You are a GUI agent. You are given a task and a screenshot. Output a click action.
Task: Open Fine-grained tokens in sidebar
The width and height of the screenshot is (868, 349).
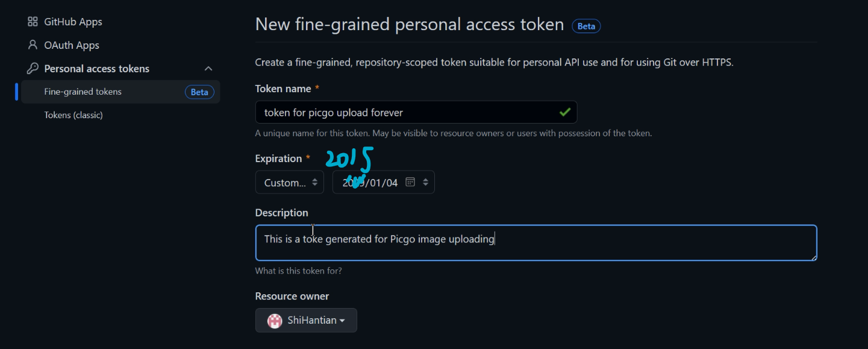pos(83,92)
